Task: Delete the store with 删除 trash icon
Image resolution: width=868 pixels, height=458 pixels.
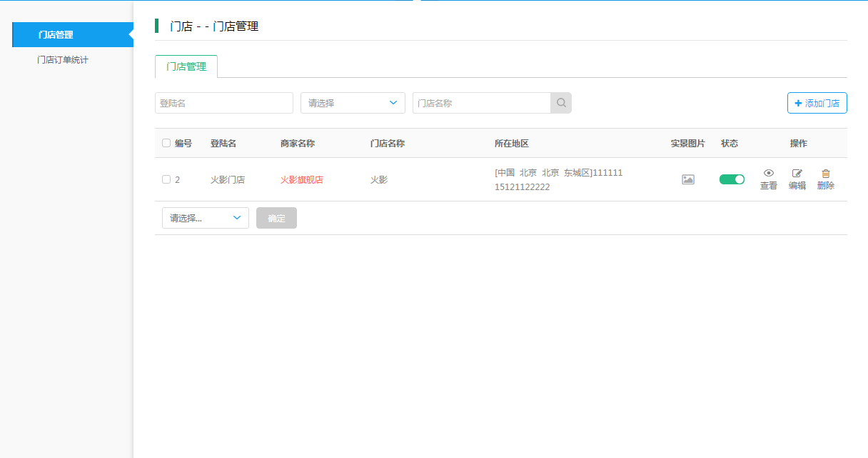Action: 826,179
